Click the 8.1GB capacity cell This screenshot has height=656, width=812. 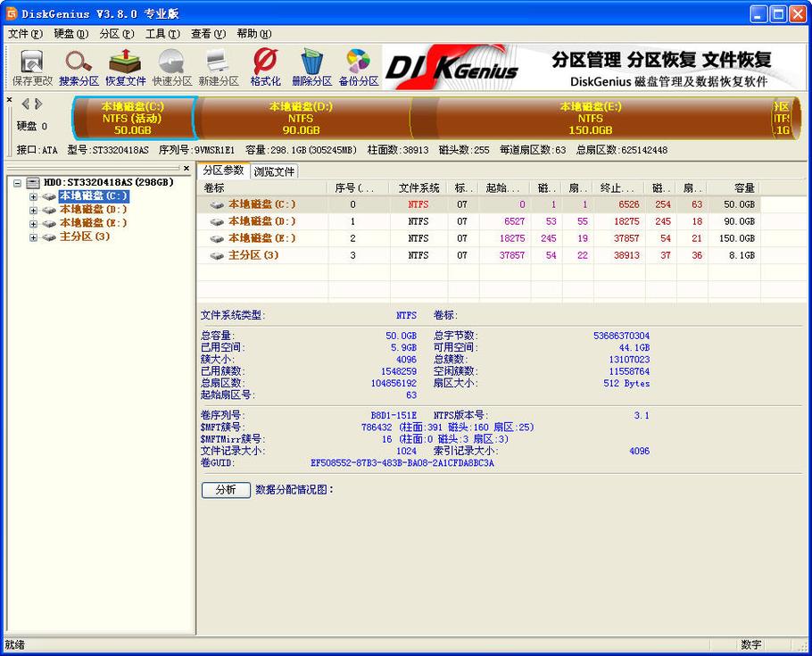(x=742, y=255)
